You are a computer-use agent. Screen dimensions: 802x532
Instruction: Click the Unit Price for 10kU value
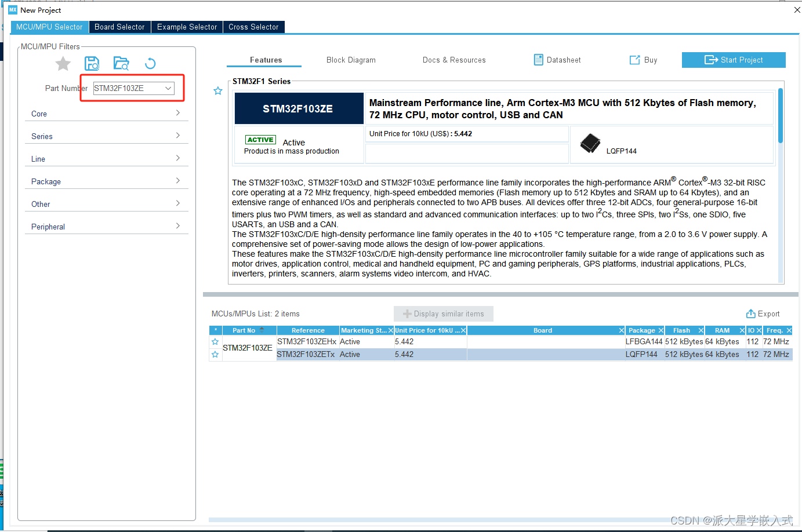[x=463, y=134]
